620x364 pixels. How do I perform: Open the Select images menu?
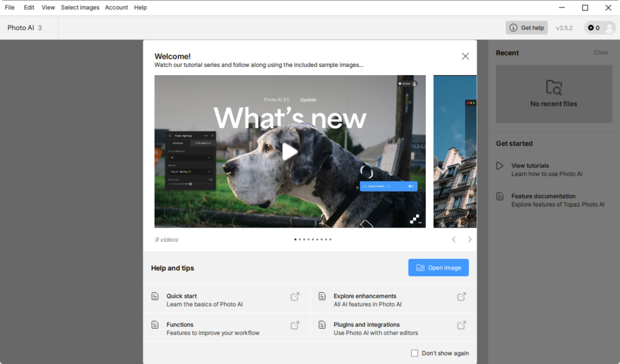[x=80, y=7]
